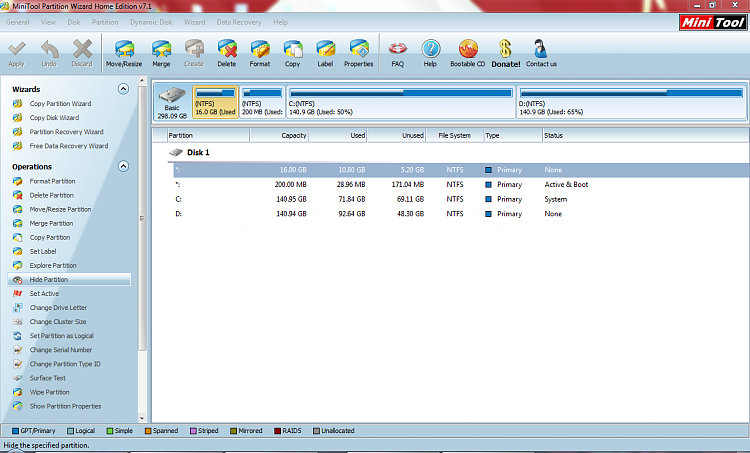The height and width of the screenshot is (453, 750).
Task: Click the Undo arrow icon
Action: pos(49,49)
